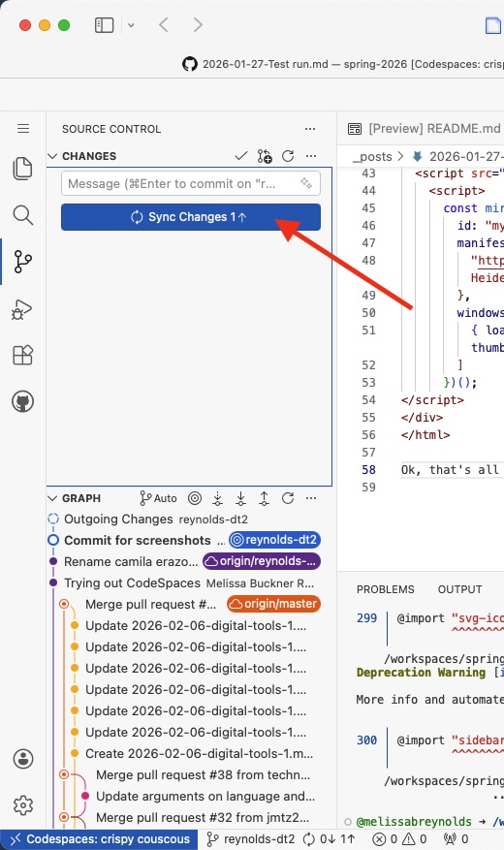Open the Explorer files view
The height and width of the screenshot is (850, 504).
(22, 168)
